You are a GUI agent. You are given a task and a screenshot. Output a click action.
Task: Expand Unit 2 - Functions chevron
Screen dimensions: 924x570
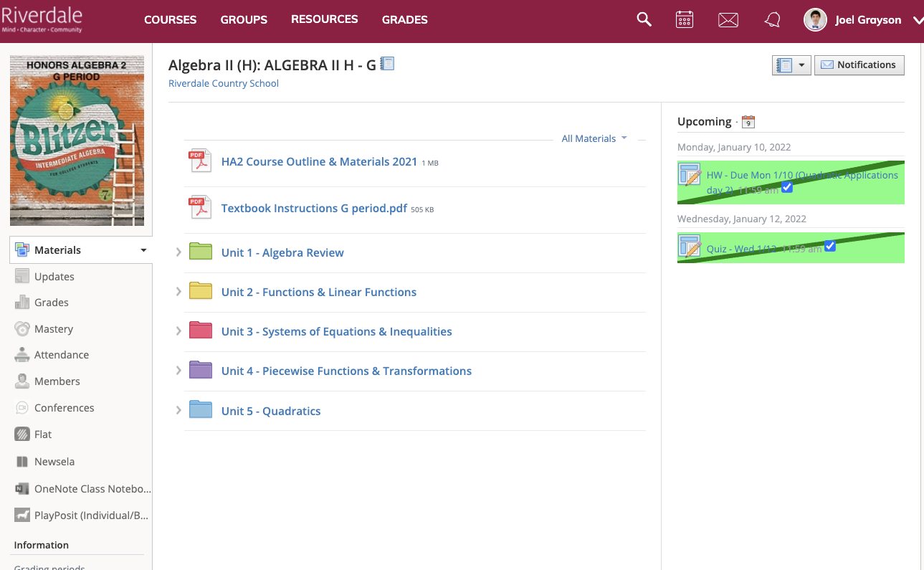point(178,292)
